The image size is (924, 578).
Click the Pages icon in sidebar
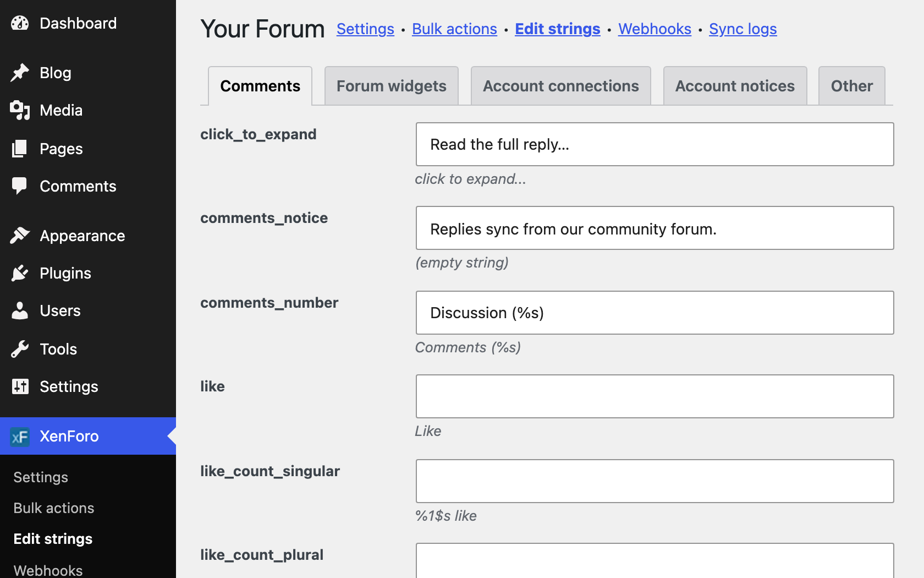tap(20, 149)
